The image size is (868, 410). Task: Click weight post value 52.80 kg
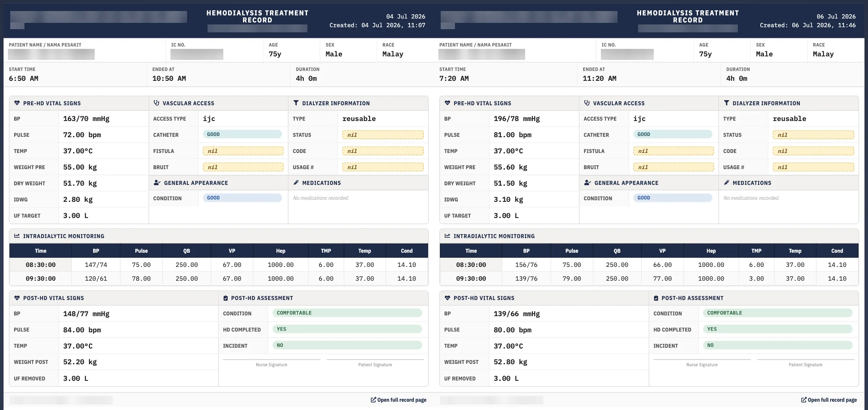(511, 362)
